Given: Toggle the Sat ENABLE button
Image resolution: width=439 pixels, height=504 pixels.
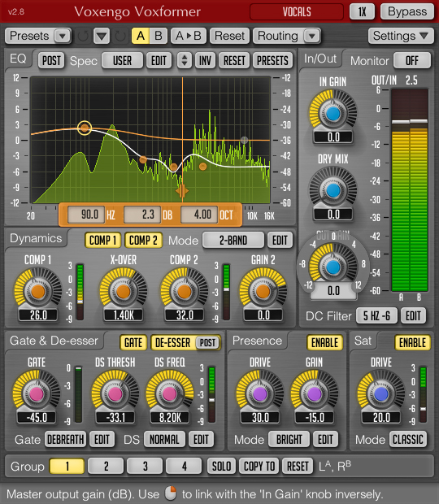Looking at the screenshot, I should coord(413,343).
